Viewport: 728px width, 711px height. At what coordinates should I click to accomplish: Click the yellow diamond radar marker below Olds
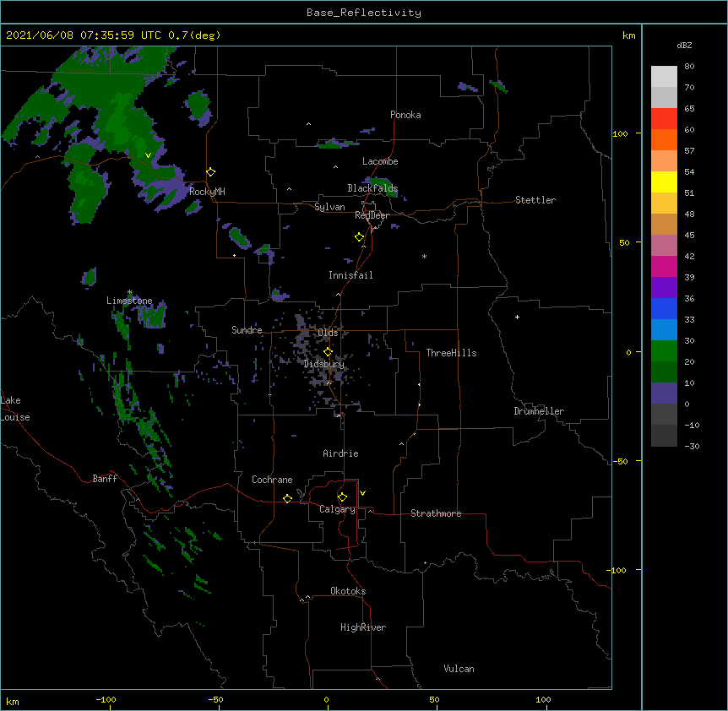[x=328, y=352]
